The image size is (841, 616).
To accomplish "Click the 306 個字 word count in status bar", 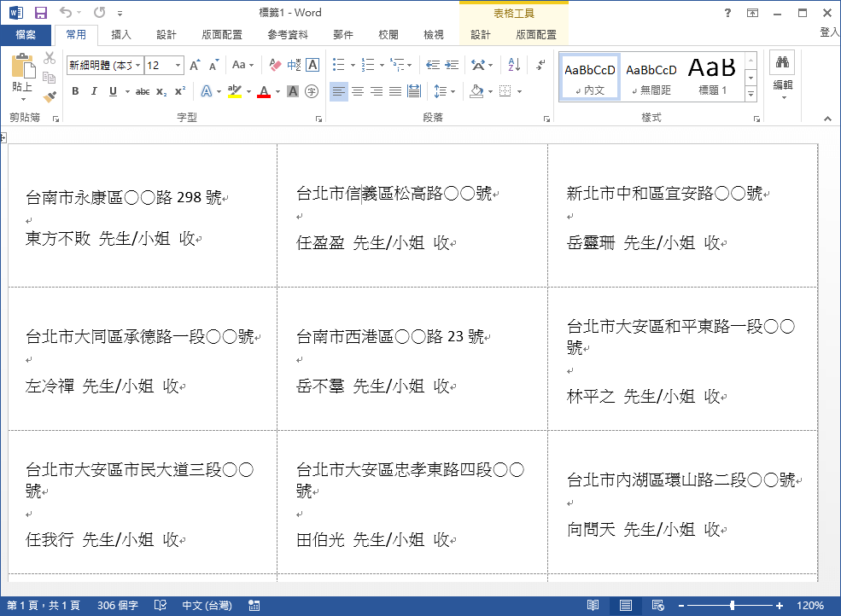I will (117, 604).
